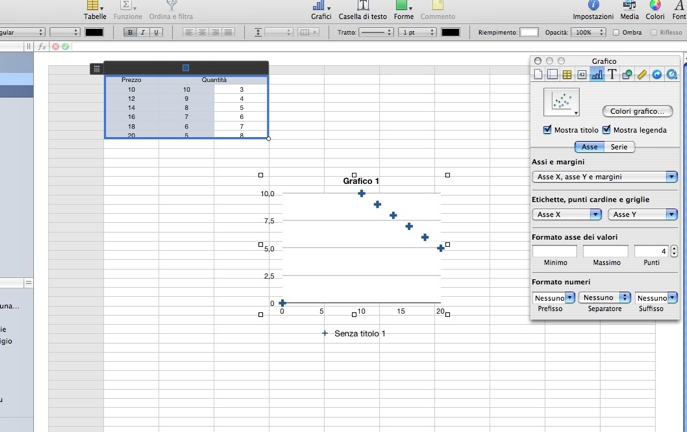
Task: Open the Asse X labels dropdown
Action: pos(567,214)
